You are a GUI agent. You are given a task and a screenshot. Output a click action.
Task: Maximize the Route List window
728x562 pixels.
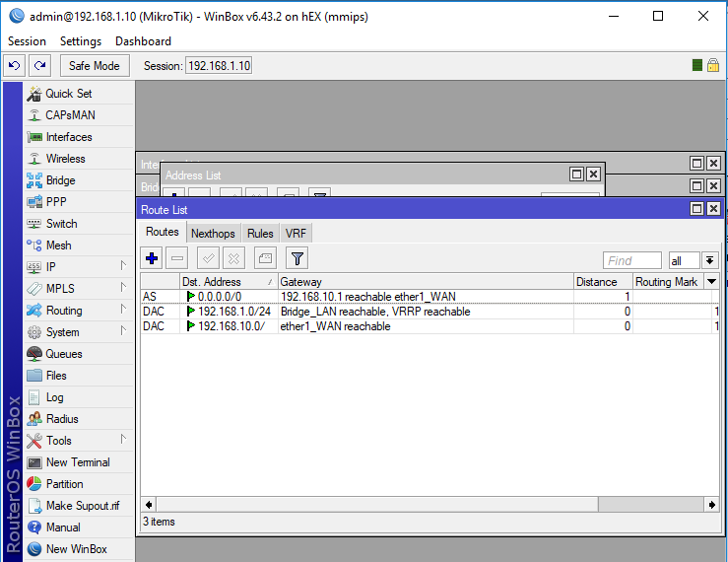pyautogui.click(x=697, y=209)
